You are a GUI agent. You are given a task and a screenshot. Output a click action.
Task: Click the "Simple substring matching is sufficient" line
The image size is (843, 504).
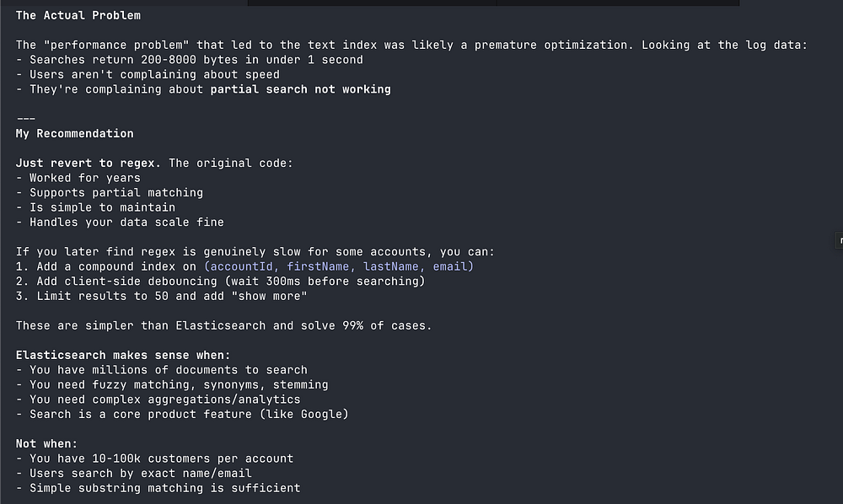click(x=164, y=488)
